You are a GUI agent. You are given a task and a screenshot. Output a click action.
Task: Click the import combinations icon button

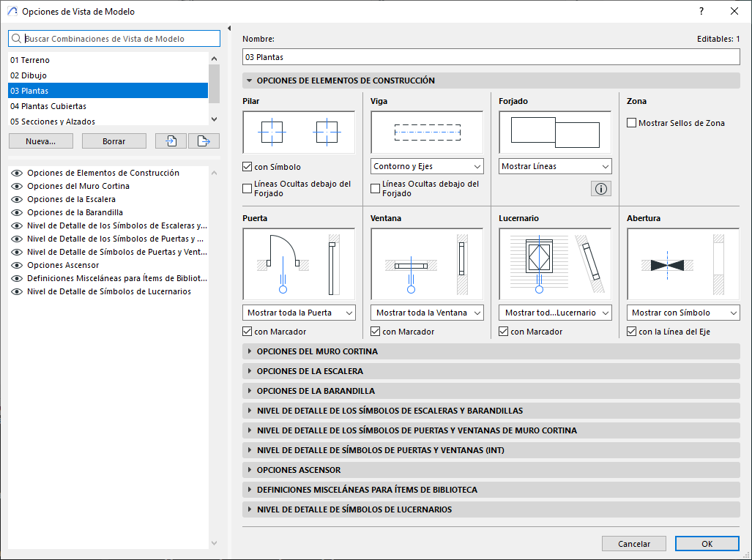[x=171, y=141]
